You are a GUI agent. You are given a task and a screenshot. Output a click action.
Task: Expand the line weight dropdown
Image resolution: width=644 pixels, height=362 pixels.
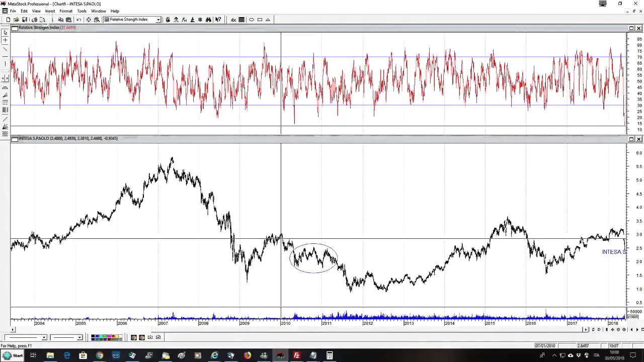pos(79,337)
